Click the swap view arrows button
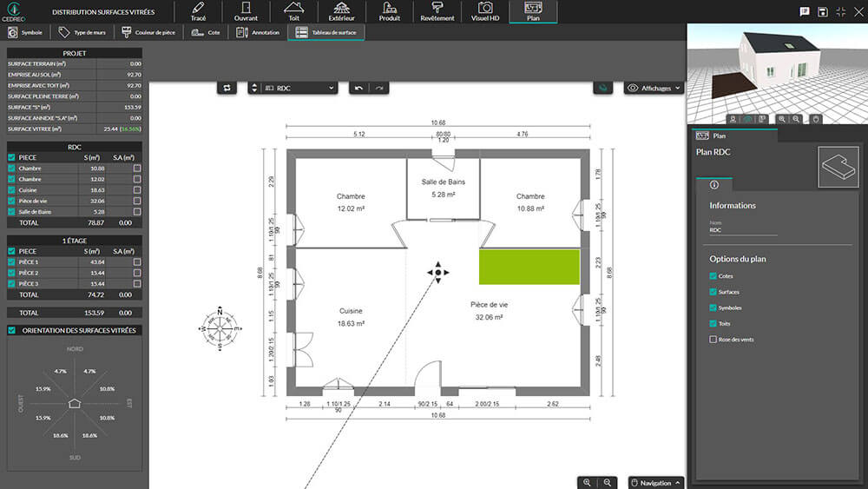 227,88
